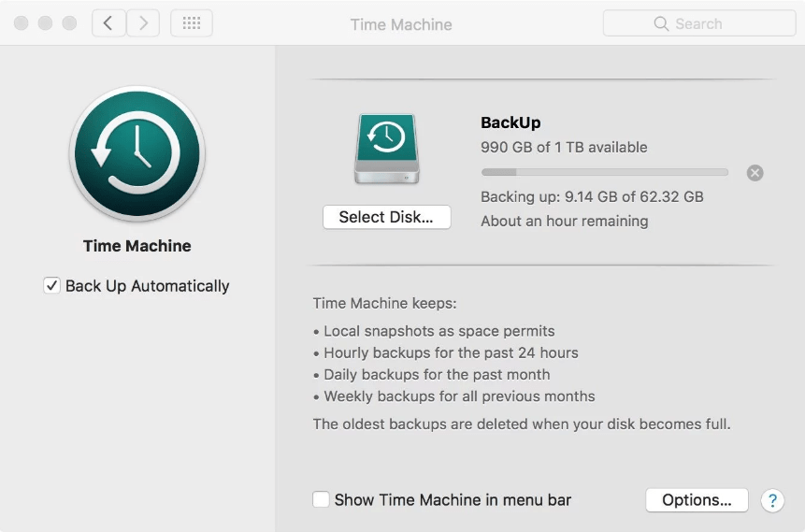
Task: Close the window with first traffic light
Action: pyautogui.click(x=22, y=23)
